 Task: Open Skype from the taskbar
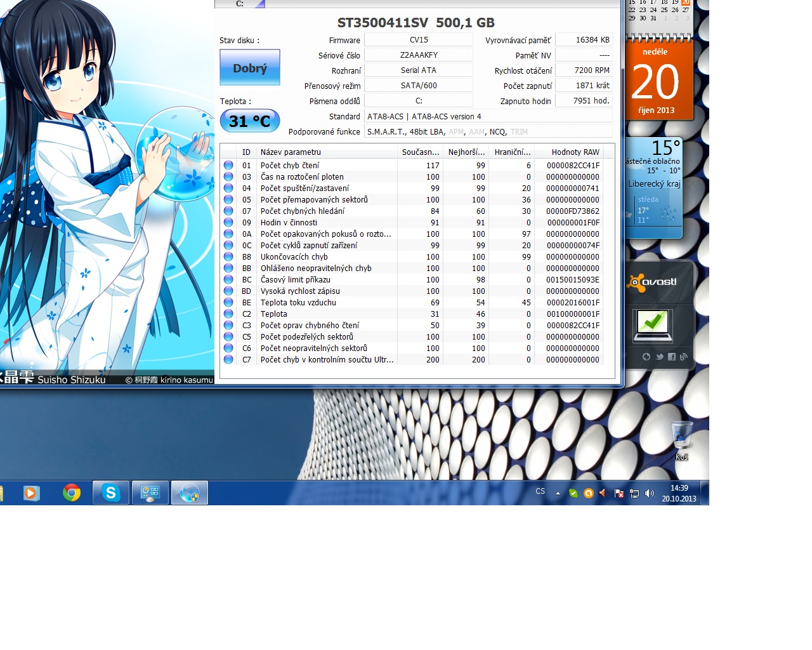tap(111, 493)
